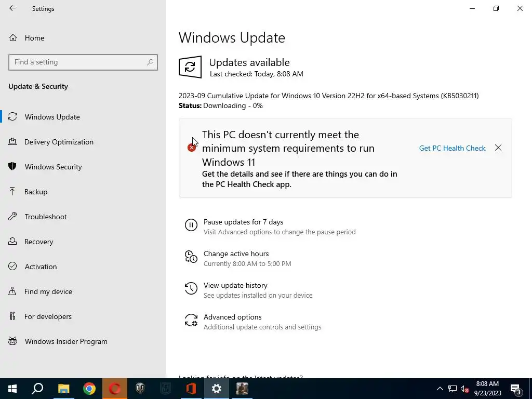The height and width of the screenshot is (399, 532).
Task: Click the Advanced options gear-sync icon
Action: tap(191, 320)
